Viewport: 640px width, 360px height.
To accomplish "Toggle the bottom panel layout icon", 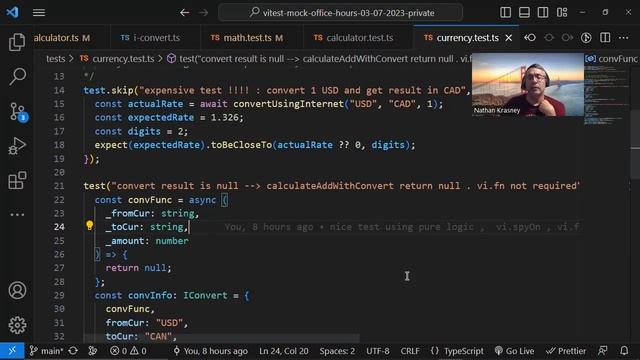I will [x=524, y=13].
